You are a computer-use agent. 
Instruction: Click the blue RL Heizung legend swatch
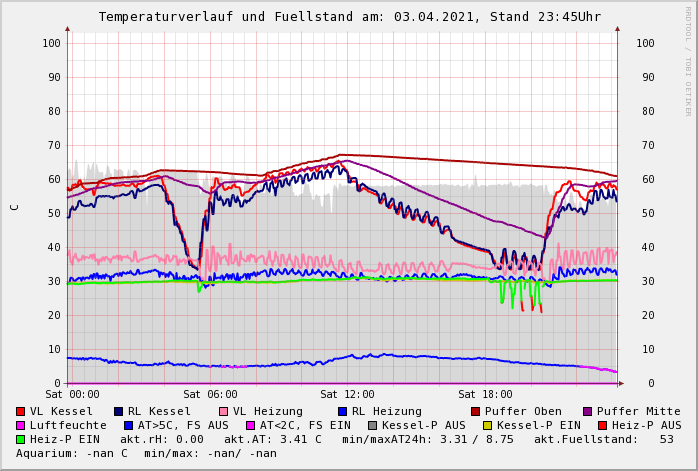click(343, 412)
